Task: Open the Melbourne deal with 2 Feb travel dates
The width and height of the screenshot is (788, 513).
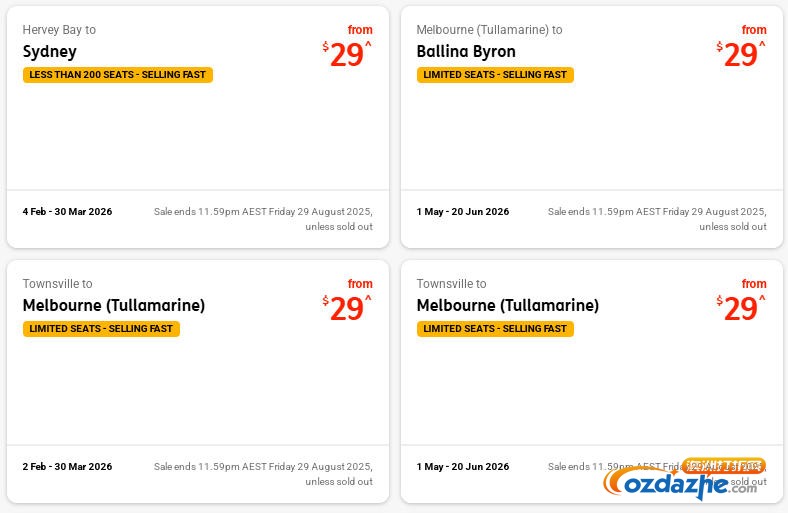Action: pos(114,305)
